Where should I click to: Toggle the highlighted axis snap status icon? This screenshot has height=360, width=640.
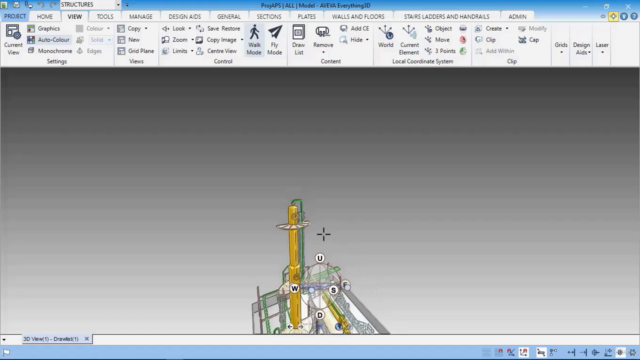524,352
